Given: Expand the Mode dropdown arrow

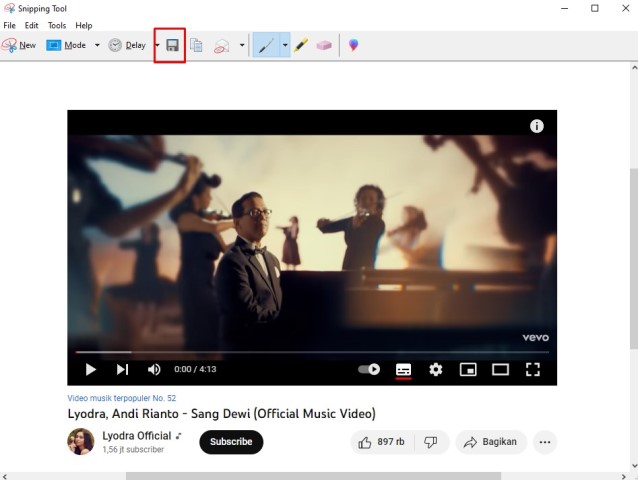Looking at the screenshot, I should pyautogui.click(x=97, y=45).
